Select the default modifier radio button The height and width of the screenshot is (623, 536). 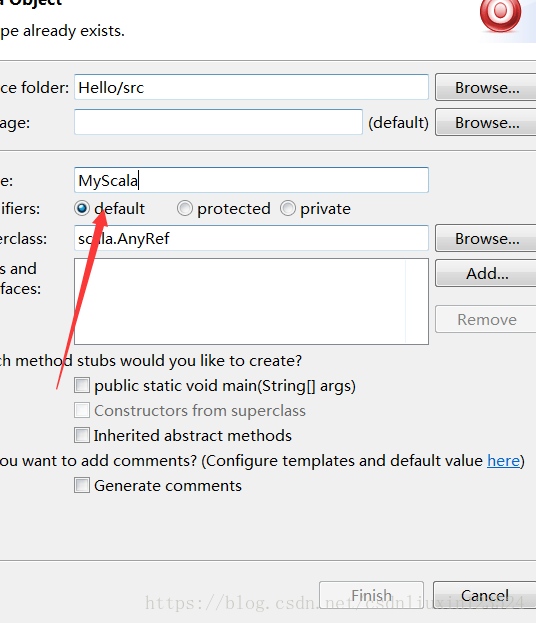click(82, 208)
